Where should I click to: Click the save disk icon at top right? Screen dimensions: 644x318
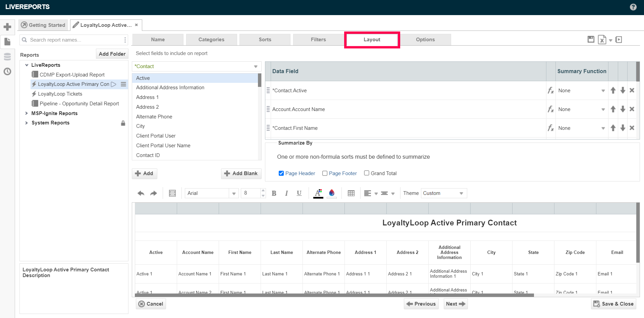coord(591,40)
